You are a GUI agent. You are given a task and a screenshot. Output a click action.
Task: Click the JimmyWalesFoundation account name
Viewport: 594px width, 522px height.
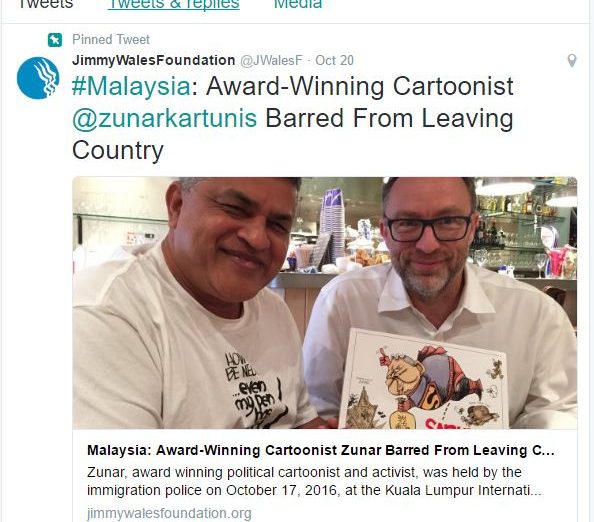click(x=153, y=60)
